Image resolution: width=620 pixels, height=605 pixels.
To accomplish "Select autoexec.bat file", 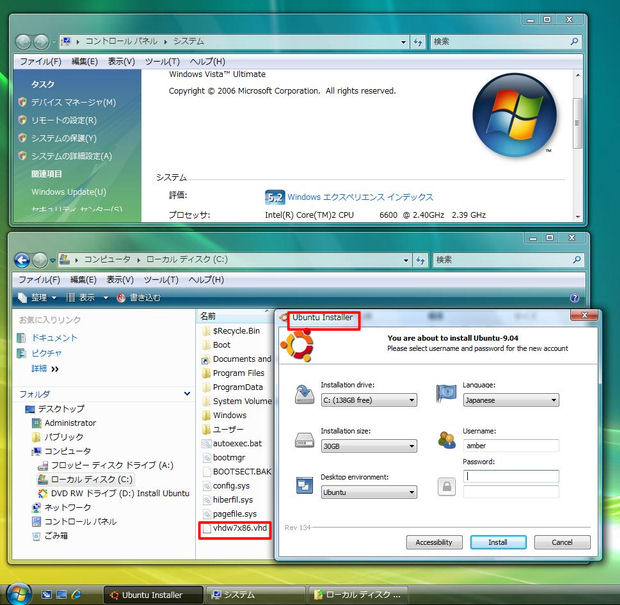I will (x=237, y=443).
